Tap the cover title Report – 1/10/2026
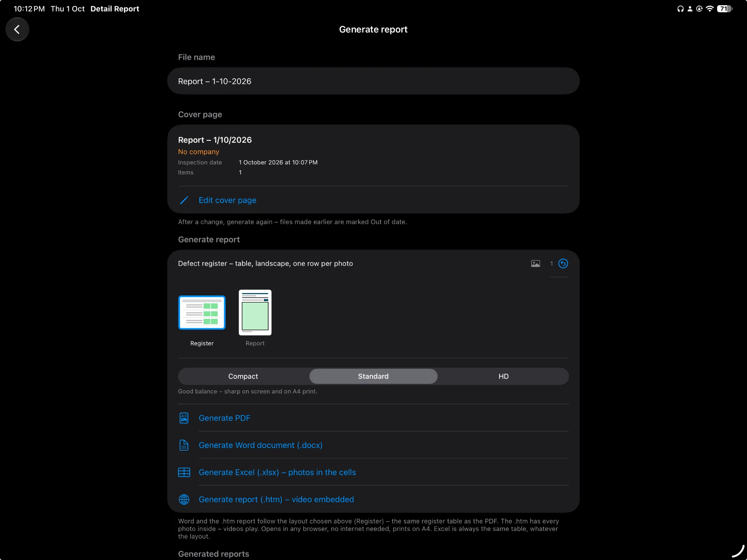 click(x=215, y=140)
